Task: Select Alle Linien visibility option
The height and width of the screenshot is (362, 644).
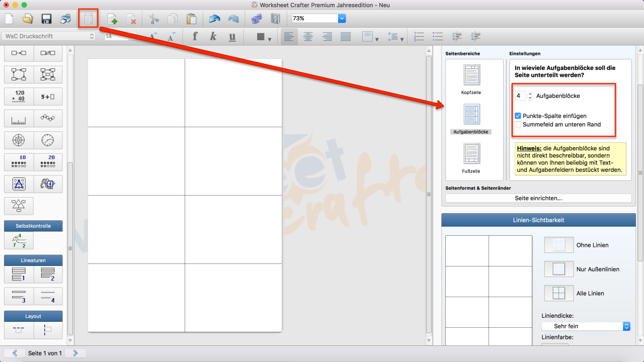Action: point(558,293)
